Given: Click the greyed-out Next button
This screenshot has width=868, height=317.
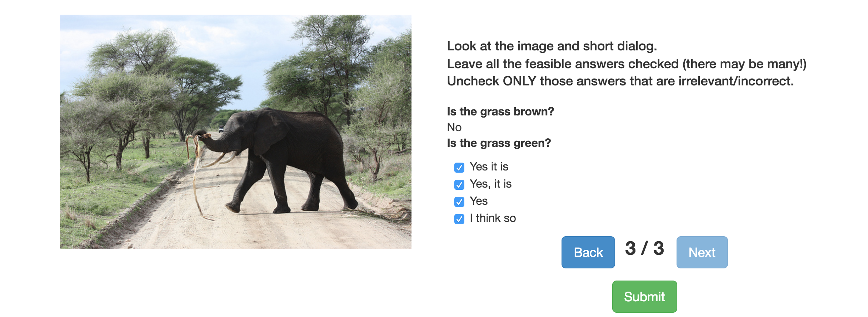Looking at the screenshot, I should [702, 252].
